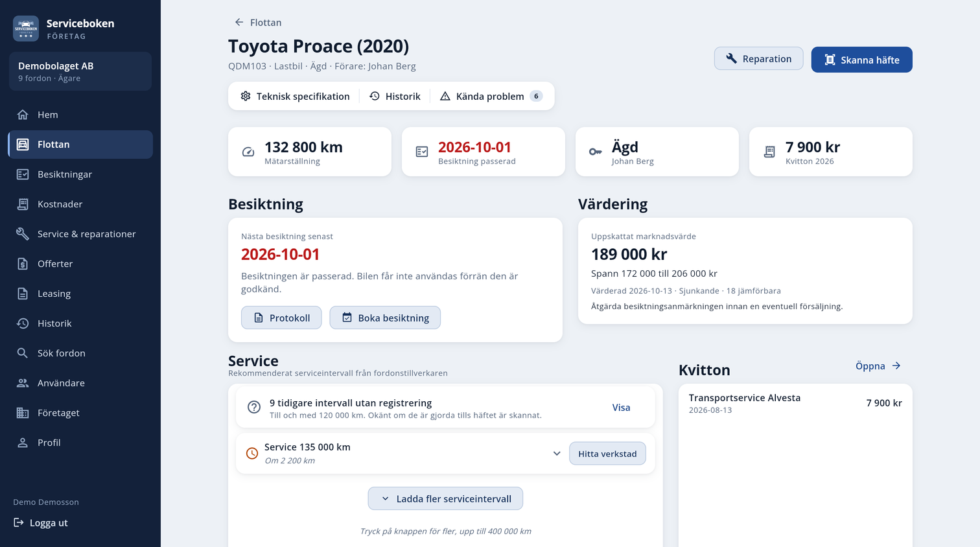Click the Uppskattat marknadsvärde 189 000 kr value
This screenshot has width=980, height=547.
point(629,254)
